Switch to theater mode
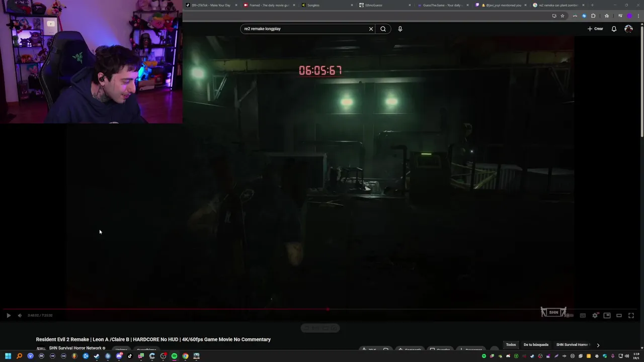The image size is (644, 362). [x=619, y=315]
